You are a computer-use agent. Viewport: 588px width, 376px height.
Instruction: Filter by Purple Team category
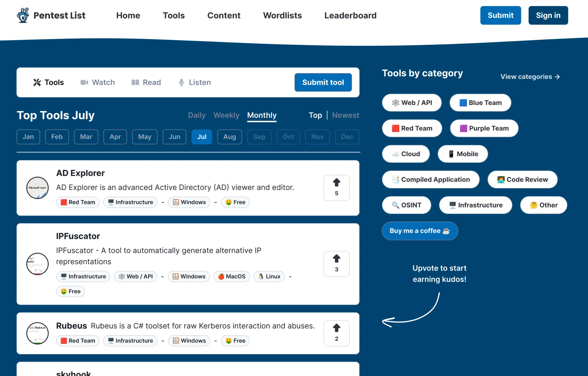click(x=484, y=128)
